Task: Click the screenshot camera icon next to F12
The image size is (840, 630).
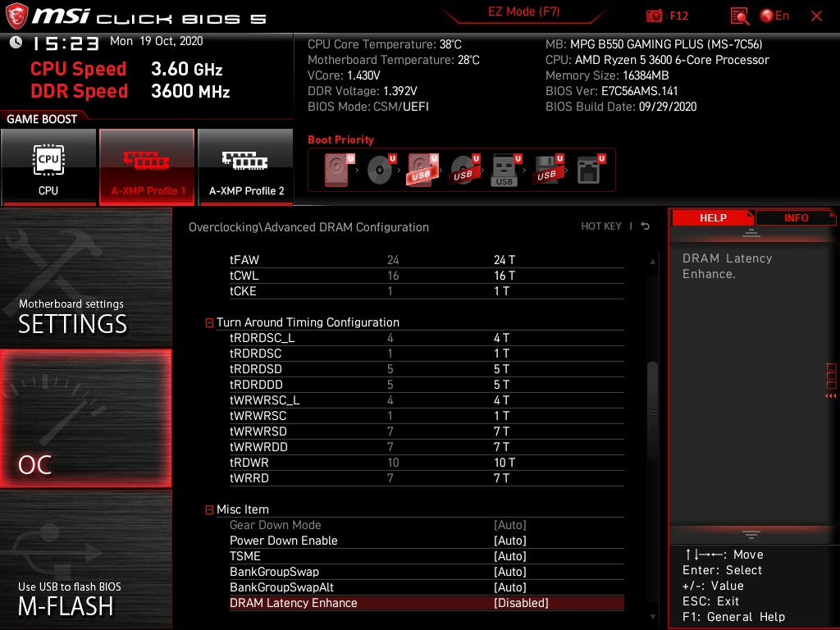Action: tap(655, 16)
